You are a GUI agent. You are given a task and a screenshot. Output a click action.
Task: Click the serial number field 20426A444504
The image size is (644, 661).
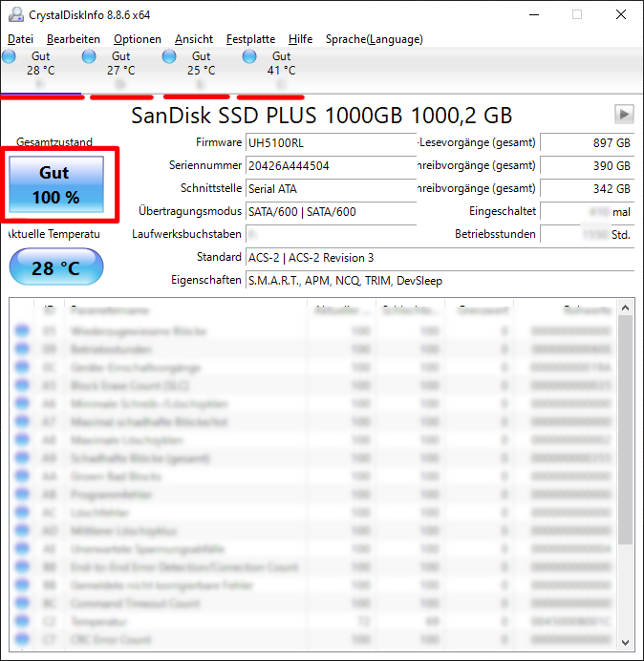click(331, 165)
